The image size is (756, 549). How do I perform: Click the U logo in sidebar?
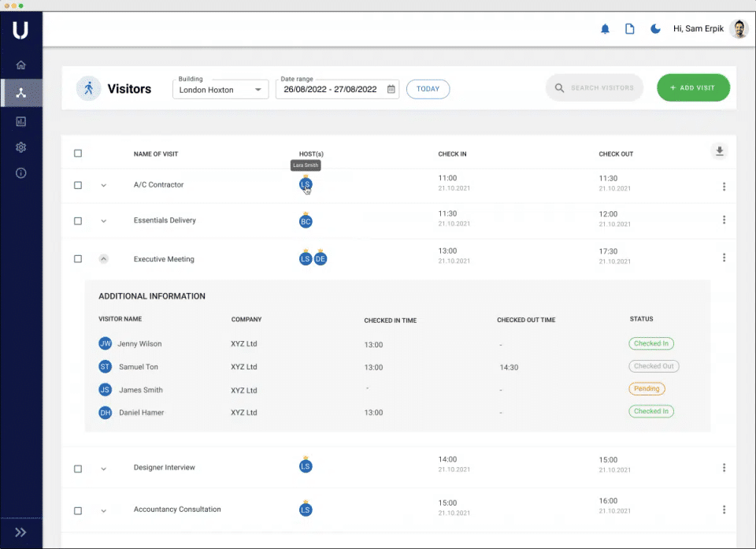coord(20,30)
